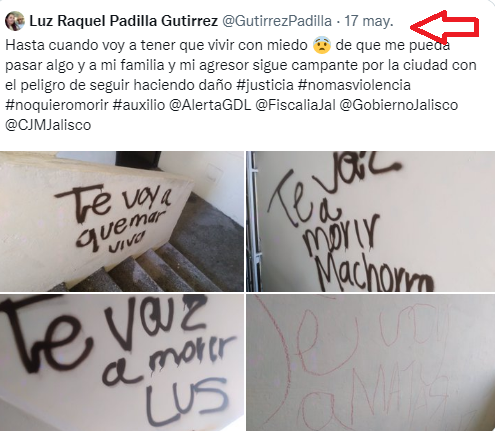Open the 'Machorra' graffiti photo
Viewport: 495px width, 431px height.
coord(371,221)
